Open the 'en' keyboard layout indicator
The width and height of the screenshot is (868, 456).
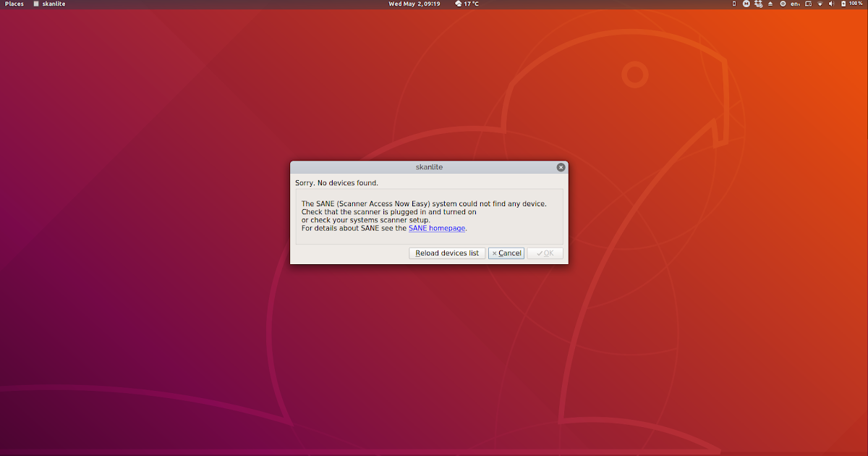[795, 4]
